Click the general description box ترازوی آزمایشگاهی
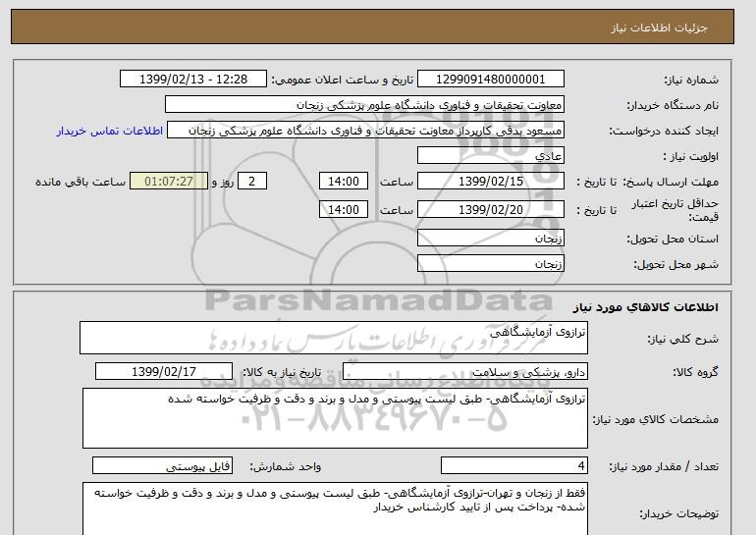The image size is (756, 535). click(334, 338)
